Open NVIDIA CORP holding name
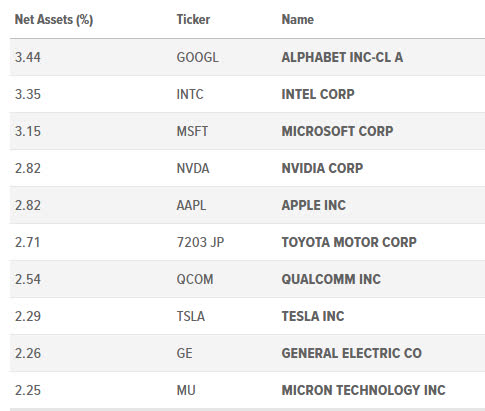 click(x=322, y=168)
